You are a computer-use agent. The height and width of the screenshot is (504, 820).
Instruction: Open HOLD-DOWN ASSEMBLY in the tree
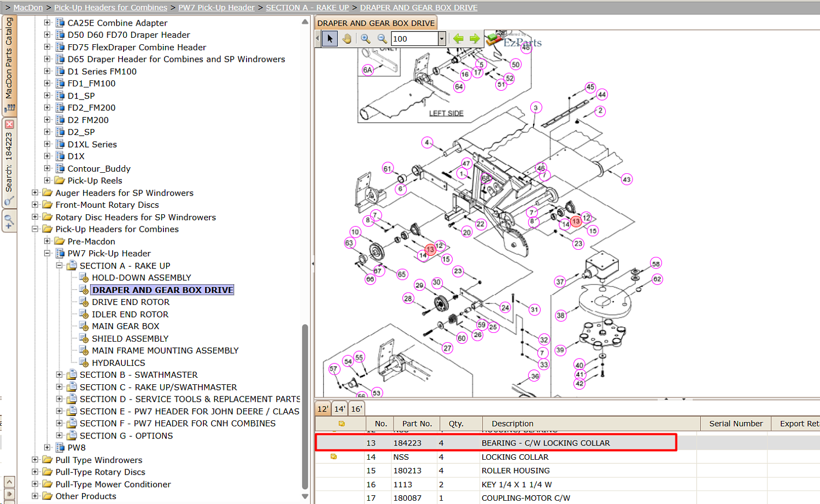pyautogui.click(x=142, y=278)
